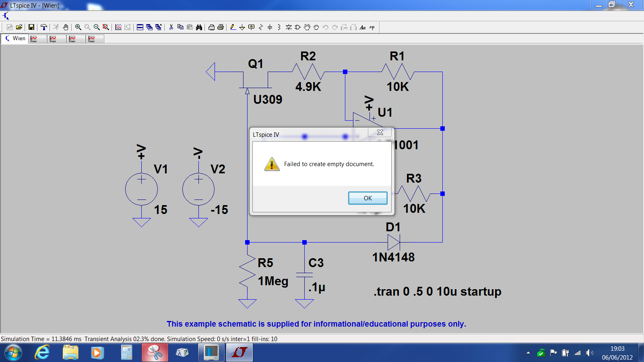This screenshot has width=644, height=362.
Task: Close the LTspice IV error dialog
Action: (380, 132)
